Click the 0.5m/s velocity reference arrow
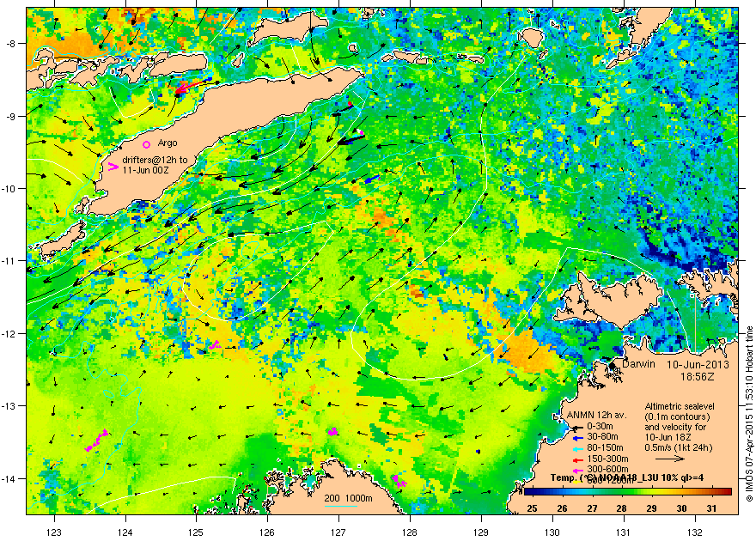 [x=670, y=459]
